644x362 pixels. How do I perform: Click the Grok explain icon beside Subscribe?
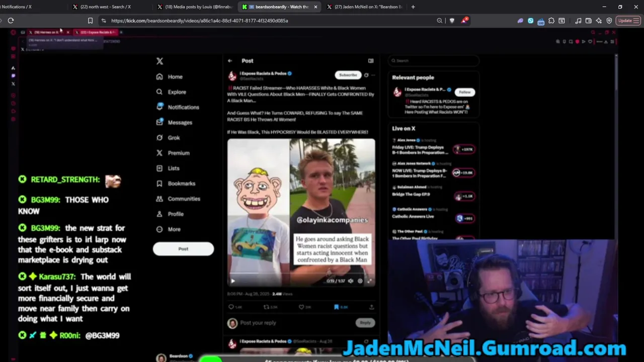point(366,75)
